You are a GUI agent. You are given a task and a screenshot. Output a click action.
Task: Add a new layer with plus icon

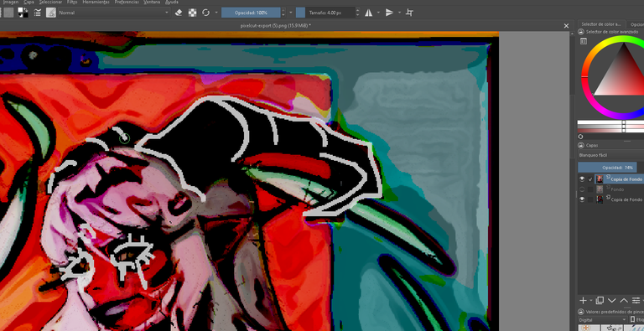click(x=583, y=301)
